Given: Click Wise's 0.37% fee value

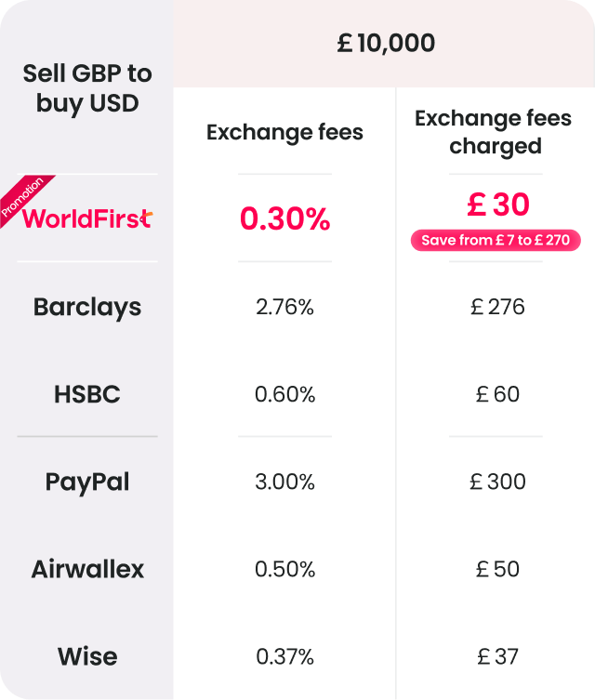Looking at the screenshot, I should [x=284, y=656].
